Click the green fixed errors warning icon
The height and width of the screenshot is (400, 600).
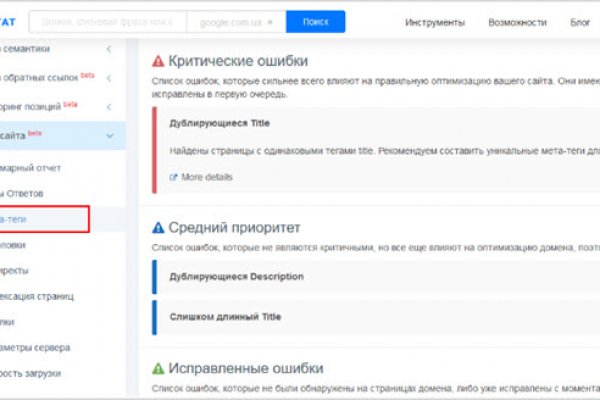[x=158, y=368]
